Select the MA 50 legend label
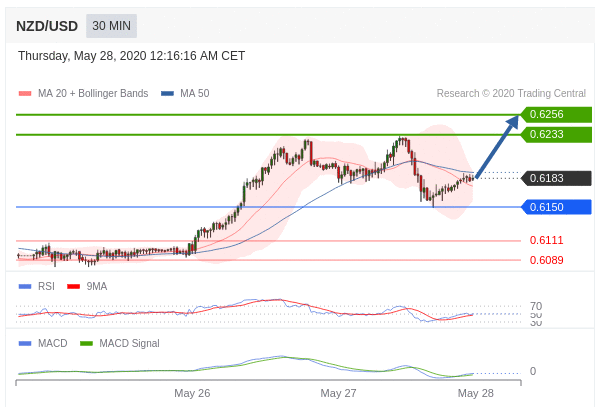The height and width of the screenshot is (413, 599). pyautogui.click(x=194, y=94)
